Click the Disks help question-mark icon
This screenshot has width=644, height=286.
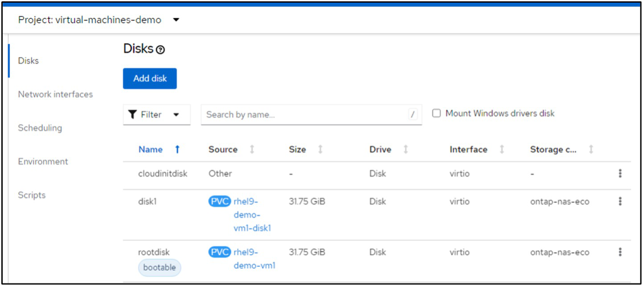(160, 50)
